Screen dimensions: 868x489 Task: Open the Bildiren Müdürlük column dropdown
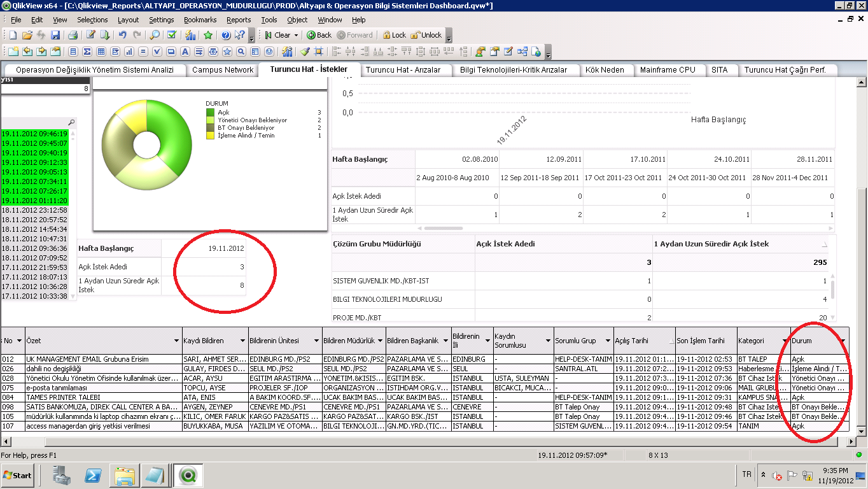pos(380,341)
